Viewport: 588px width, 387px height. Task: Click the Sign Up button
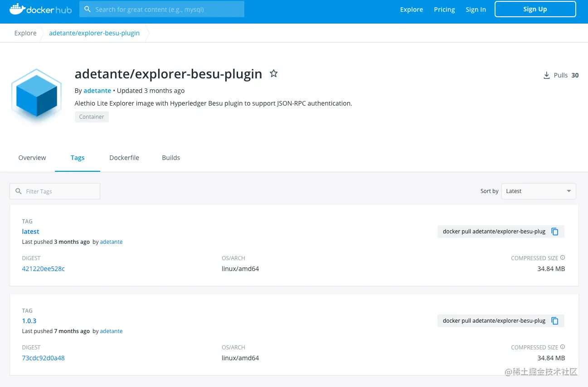pos(535,9)
